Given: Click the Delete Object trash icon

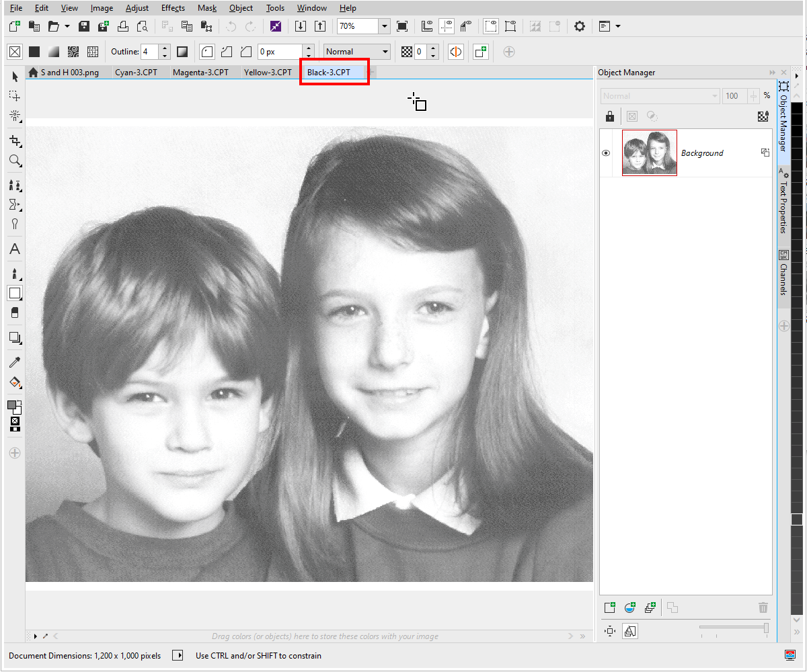Looking at the screenshot, I should click(763, 607).
